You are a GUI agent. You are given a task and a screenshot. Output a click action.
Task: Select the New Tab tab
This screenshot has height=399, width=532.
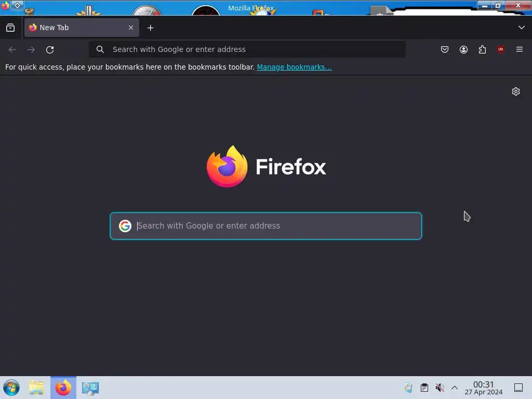(x=82, y=28)
